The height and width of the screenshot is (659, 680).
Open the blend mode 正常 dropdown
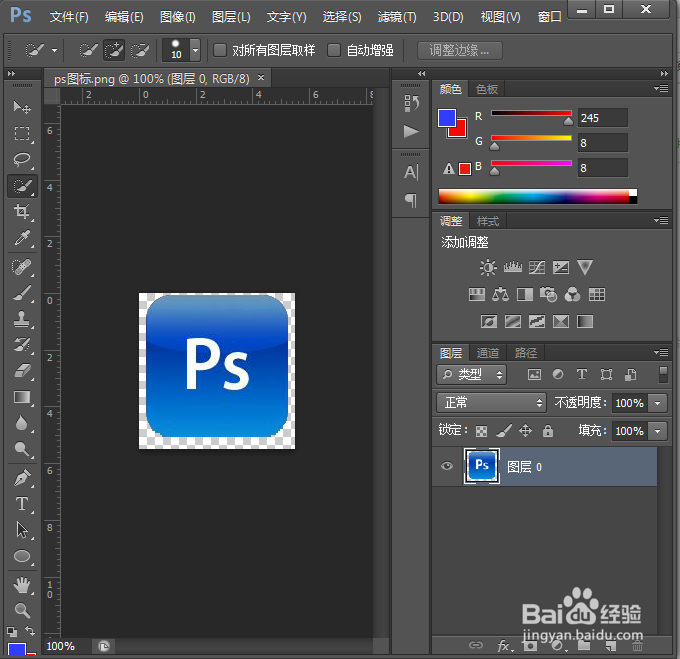[491, 403]
